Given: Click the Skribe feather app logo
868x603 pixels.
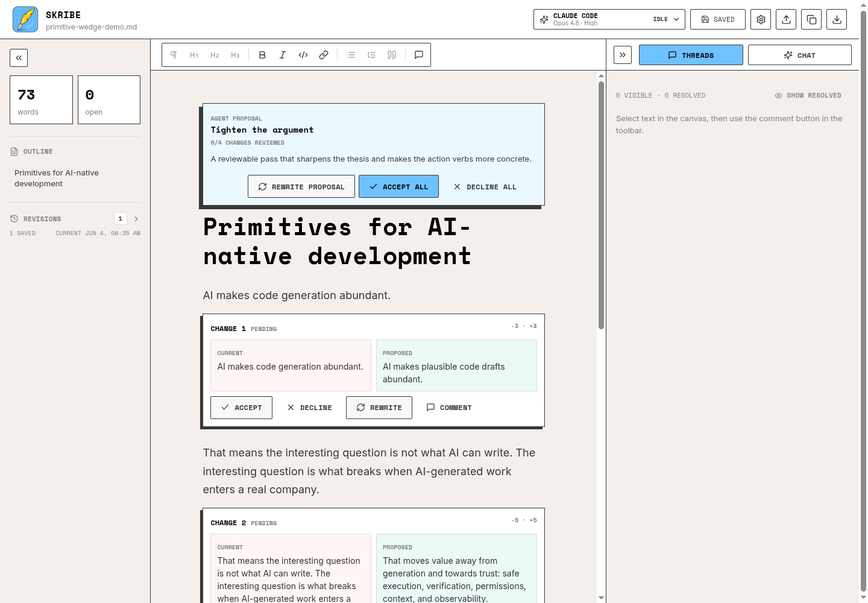Looking at the screenshot, I should coord(25,19).
